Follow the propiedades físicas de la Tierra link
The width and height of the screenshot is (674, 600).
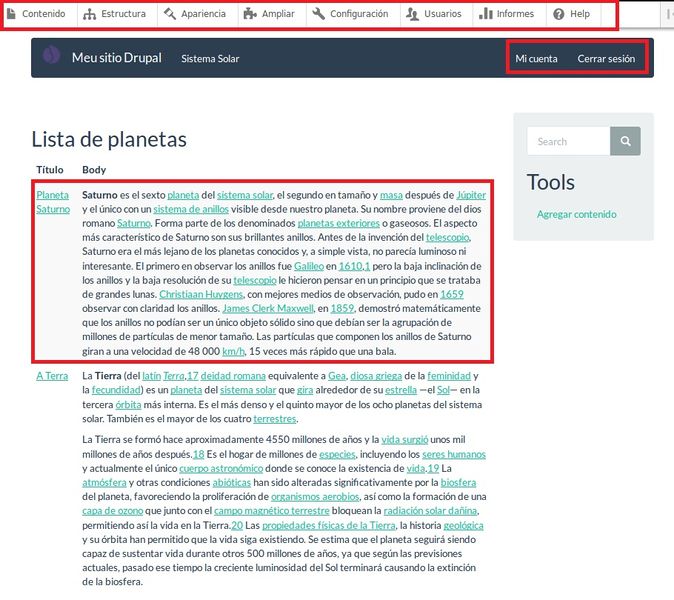329,526
